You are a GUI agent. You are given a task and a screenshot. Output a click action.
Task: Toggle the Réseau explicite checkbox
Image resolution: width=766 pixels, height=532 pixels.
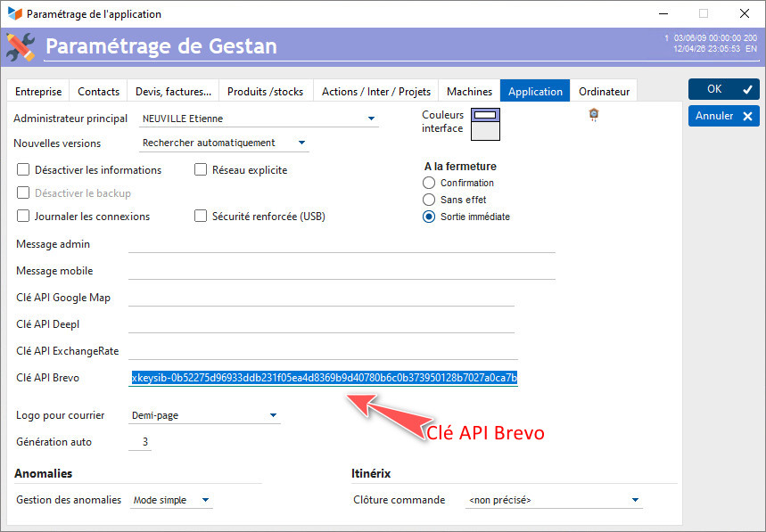tap(202, 170)
